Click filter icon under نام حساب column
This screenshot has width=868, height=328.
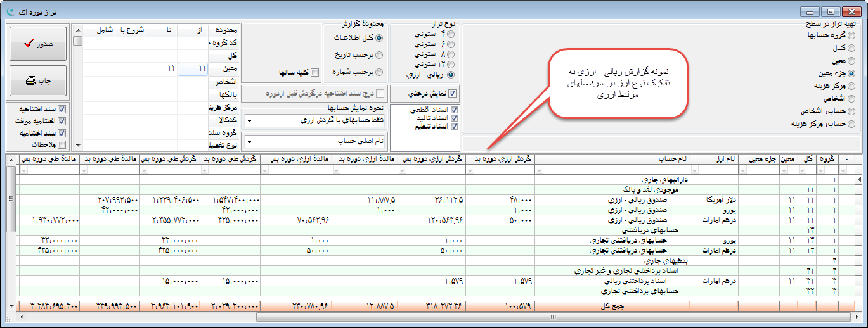[540, 170]
